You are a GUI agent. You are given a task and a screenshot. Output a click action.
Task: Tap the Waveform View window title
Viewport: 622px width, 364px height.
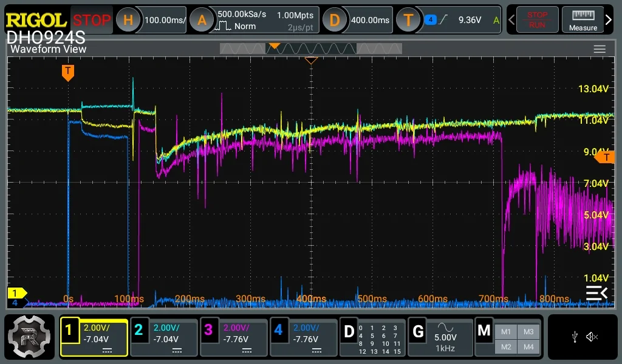tap(48, 49)
